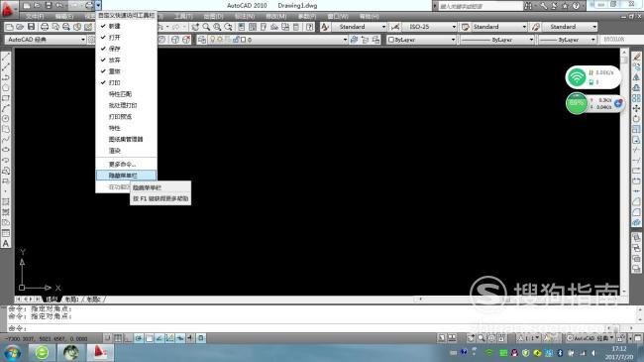Click Save icon on standard toolbar

(32, 27)
